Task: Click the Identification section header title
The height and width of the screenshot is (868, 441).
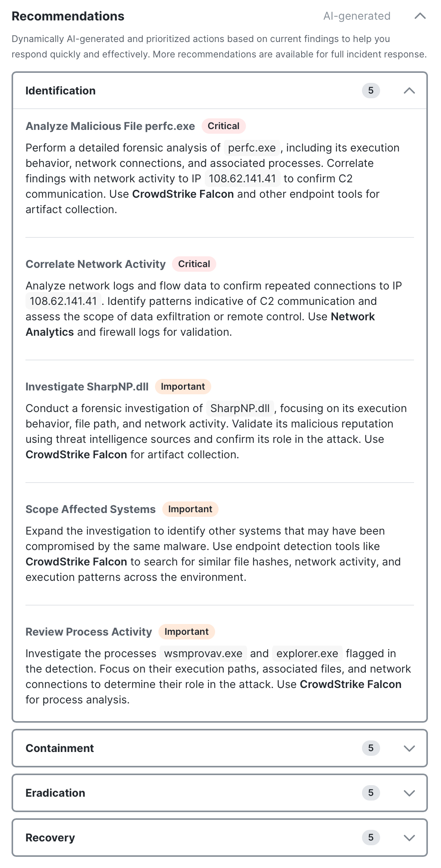Action: pyautogui.click(x=61, y=91)
